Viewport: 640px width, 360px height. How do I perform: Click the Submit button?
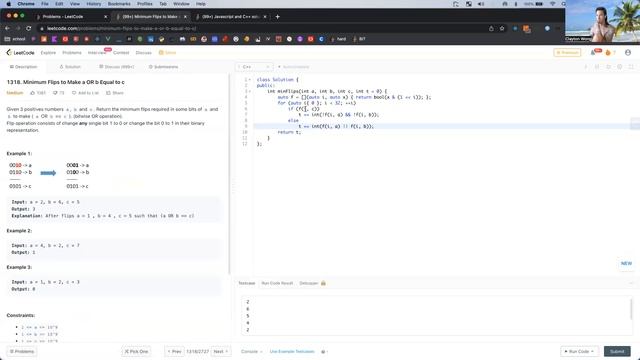[x=617, y=351]
